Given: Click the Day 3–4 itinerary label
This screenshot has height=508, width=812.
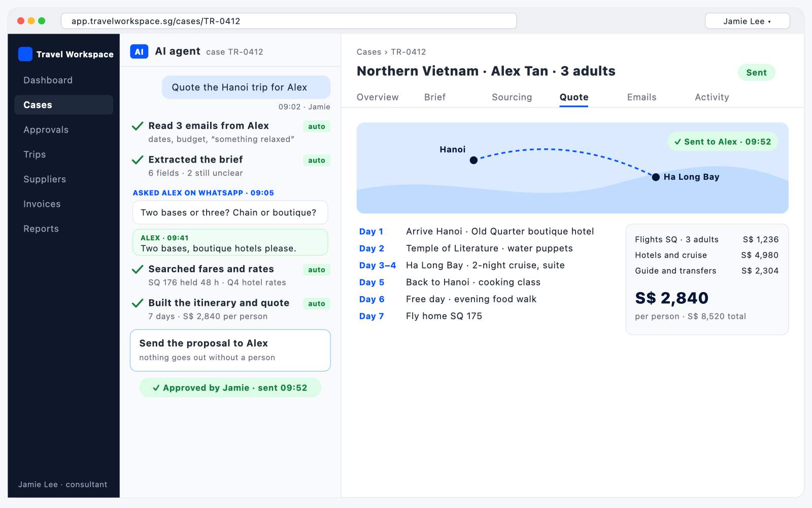Looking at the screenshot, I should click(378, 265).
